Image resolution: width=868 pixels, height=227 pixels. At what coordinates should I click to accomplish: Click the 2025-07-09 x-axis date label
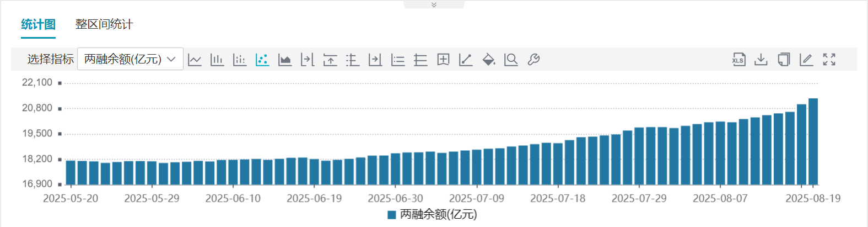click(x=477, y=198)
